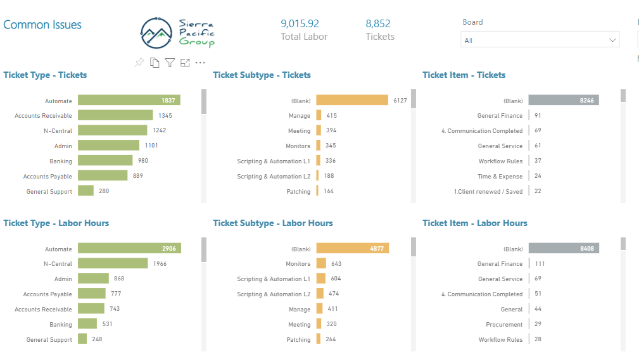Select the Monitors bar showing 345

tap(319, 146)
